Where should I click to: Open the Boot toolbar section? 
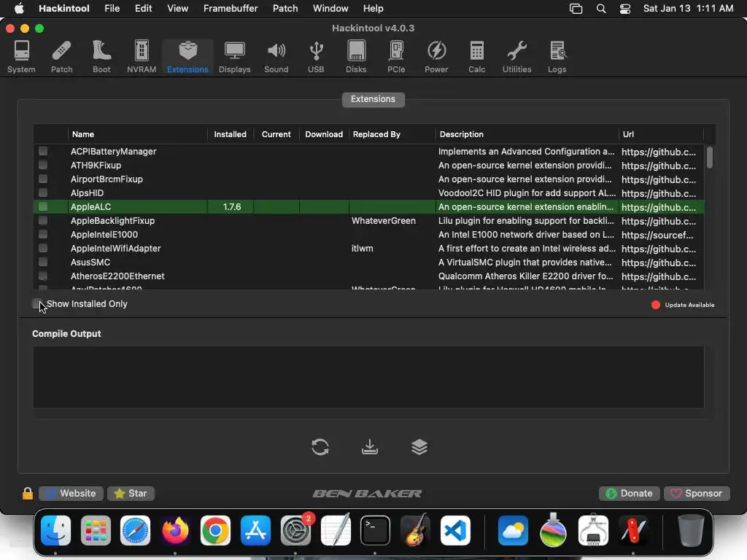[101, 57]
